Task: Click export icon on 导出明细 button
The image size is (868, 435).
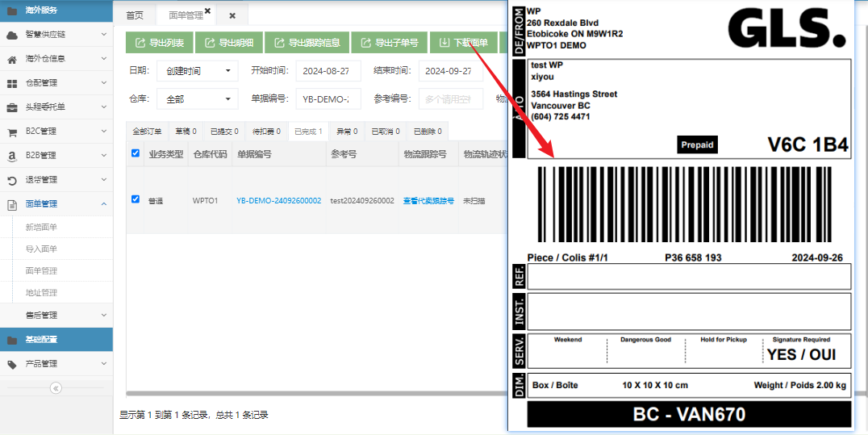Action: pos(209,43)
